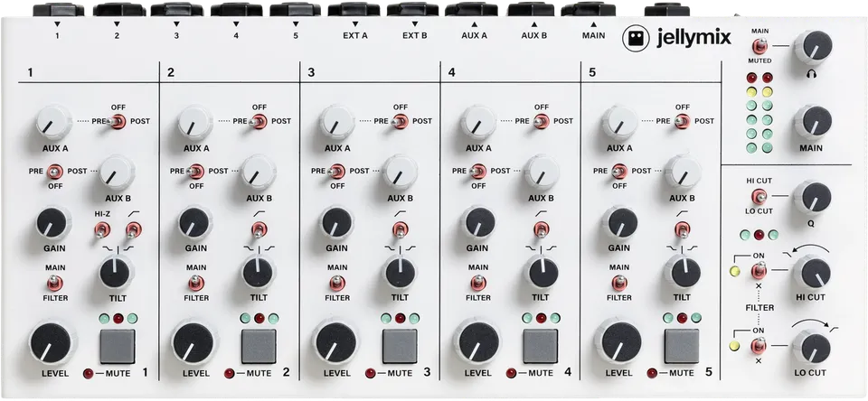The width and height of the screenshot is (868, 401).
Task: Click the headphones icon under the top knob
Action: pyautogui.click(x=813, y=73)
